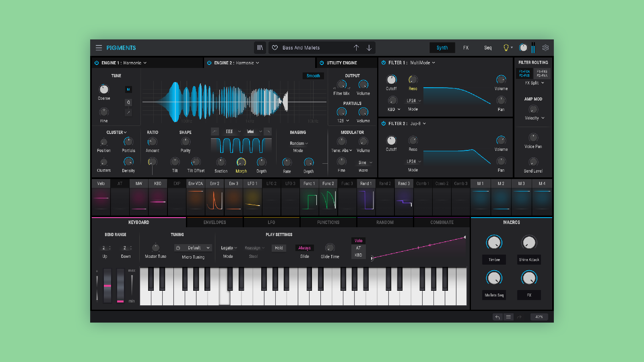This screenshot has height=362, width=644.
Task: Toggle the Micro Tuning power icon
Action: pyautogui.click(x=178, y=248)
